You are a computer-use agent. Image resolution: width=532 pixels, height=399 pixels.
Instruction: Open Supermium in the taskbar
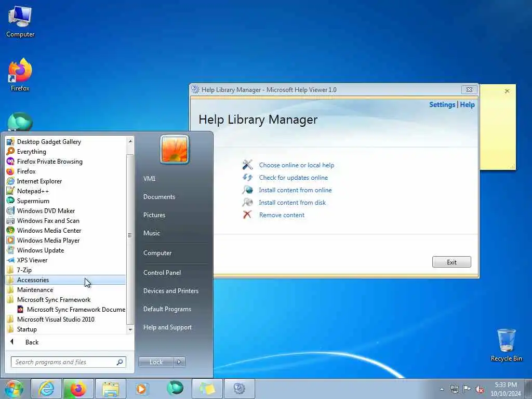[x=175, y=388]
